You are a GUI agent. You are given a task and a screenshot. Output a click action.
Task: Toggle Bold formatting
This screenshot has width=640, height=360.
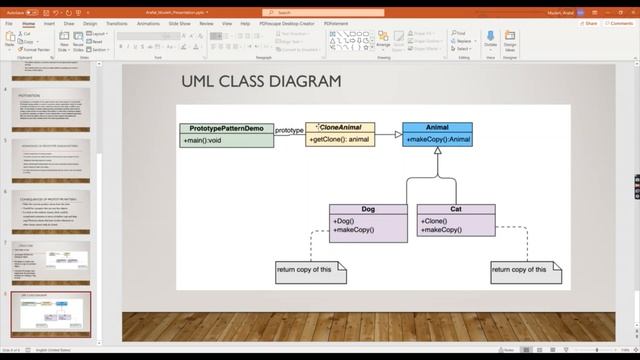point(121,47)
